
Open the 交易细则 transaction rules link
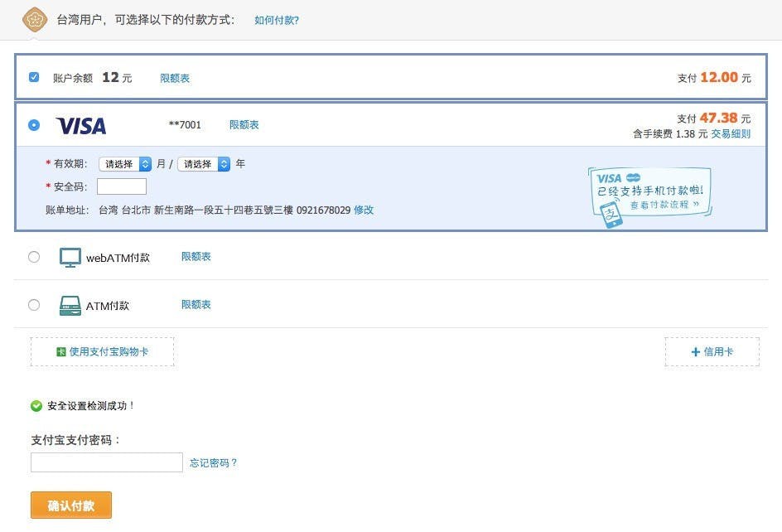pos(731,133)
